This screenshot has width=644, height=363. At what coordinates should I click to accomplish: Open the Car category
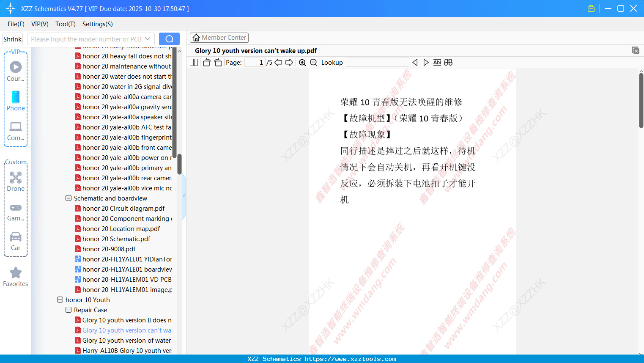[x=16, y=241]
